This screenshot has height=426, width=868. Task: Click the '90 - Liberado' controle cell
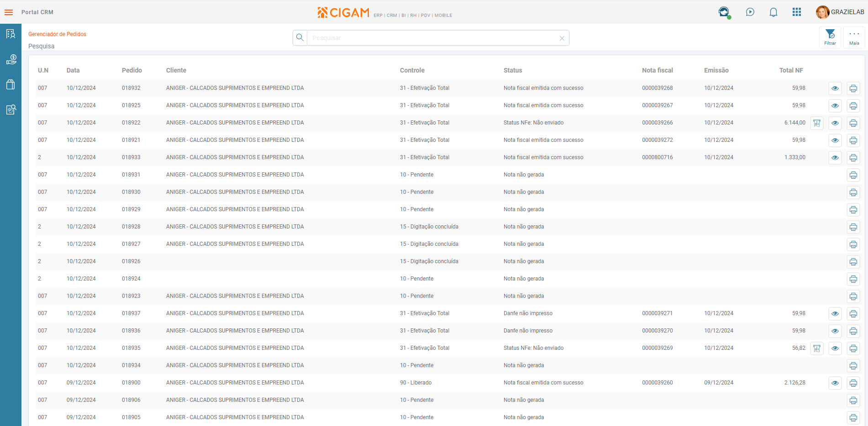click(x=416, y=383)
